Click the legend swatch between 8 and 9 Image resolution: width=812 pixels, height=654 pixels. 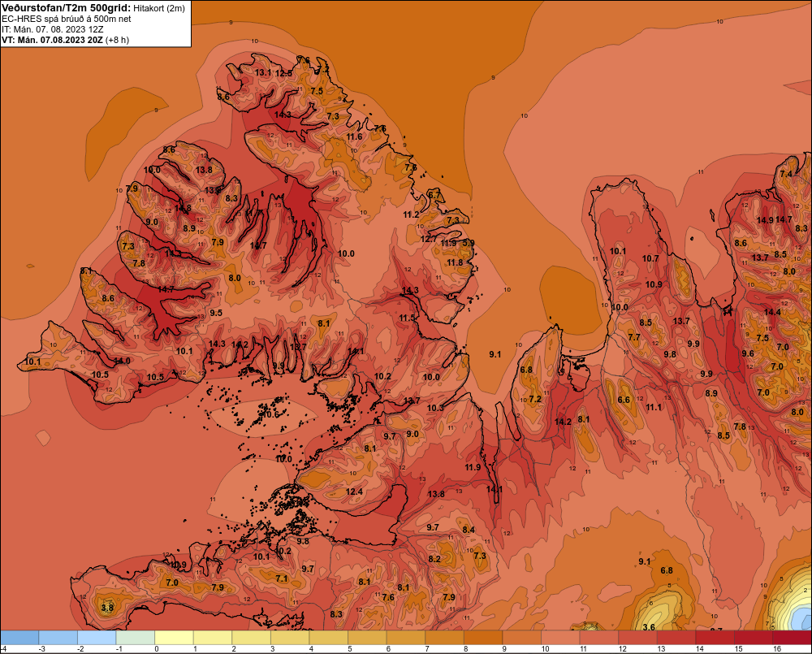(x=483, y=637)
